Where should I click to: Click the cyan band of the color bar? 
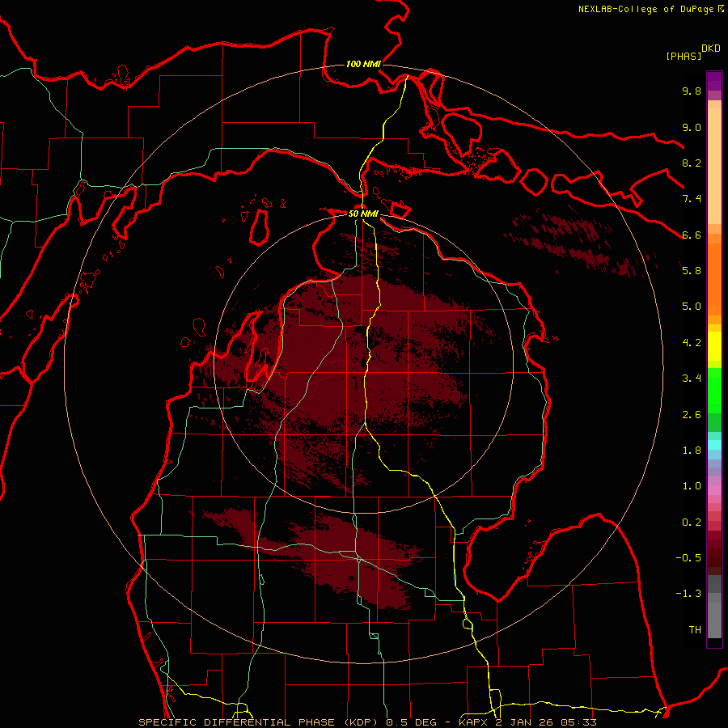coord(714,444)
